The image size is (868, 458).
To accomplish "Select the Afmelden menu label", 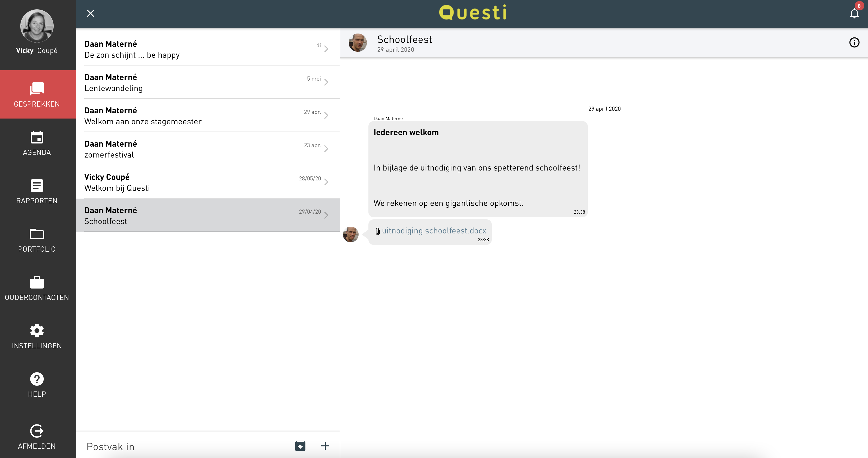I will pos(37,446).
